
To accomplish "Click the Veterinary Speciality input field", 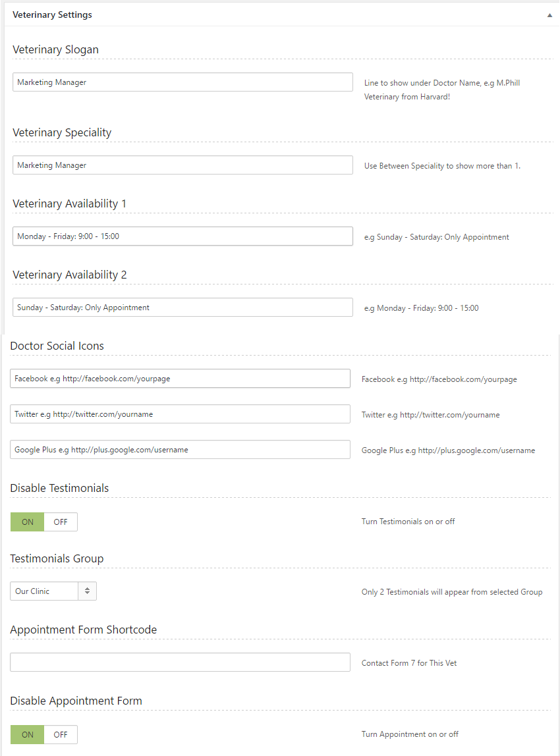I will click(x=182, y=165).
